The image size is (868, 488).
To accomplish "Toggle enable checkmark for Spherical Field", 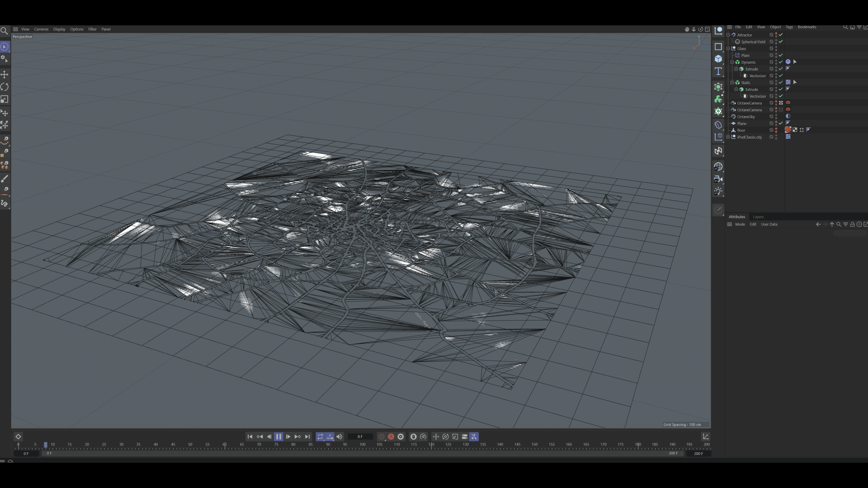I will [x=781, y=42].
